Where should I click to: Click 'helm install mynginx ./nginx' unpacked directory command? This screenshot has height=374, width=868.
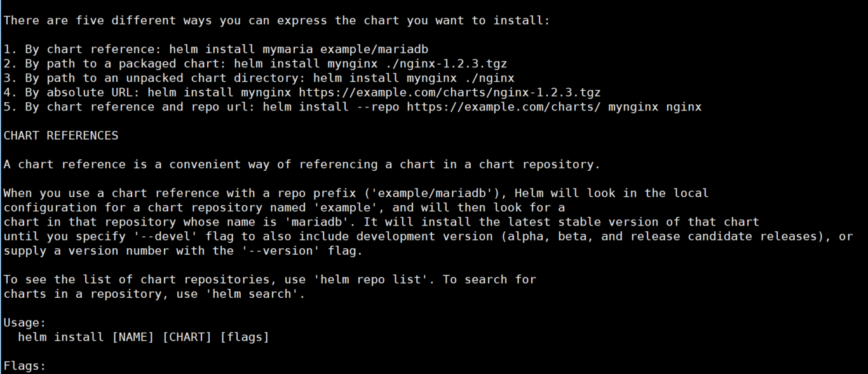click(414, 78)
